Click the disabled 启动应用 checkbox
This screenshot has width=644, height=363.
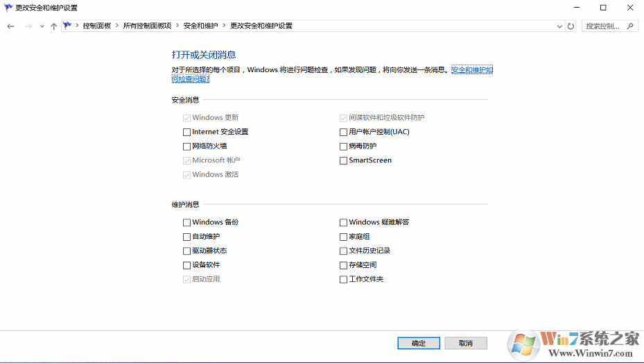tap(186, 280)
